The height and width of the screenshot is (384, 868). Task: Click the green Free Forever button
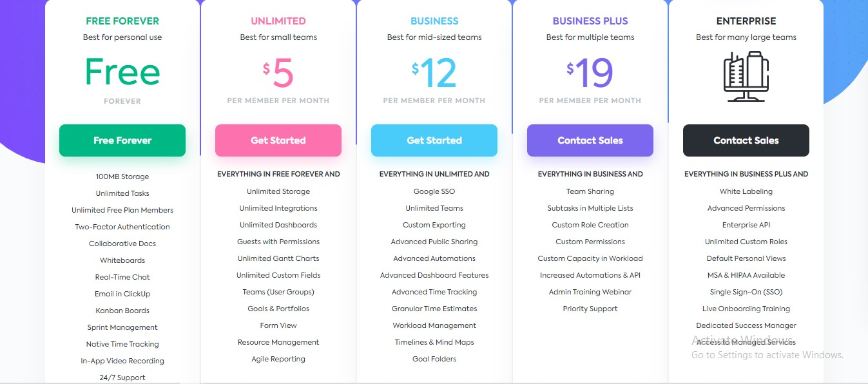[x=122, y=140]
